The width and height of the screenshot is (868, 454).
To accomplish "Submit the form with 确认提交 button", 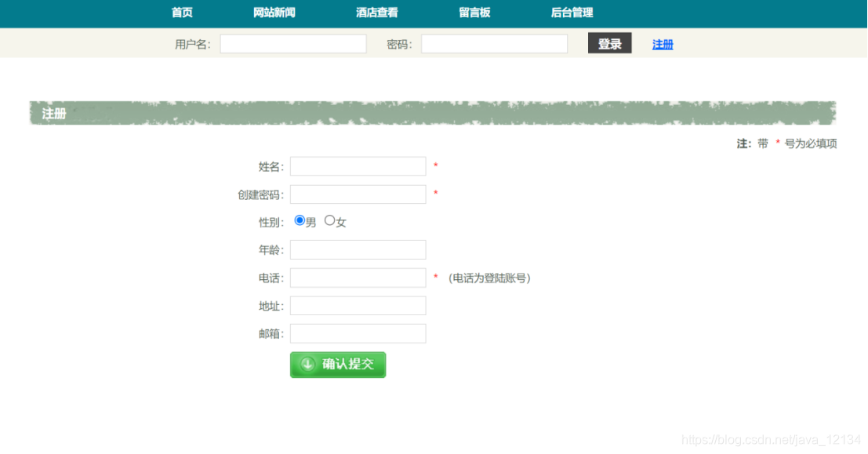I will (x=338, y=365).
